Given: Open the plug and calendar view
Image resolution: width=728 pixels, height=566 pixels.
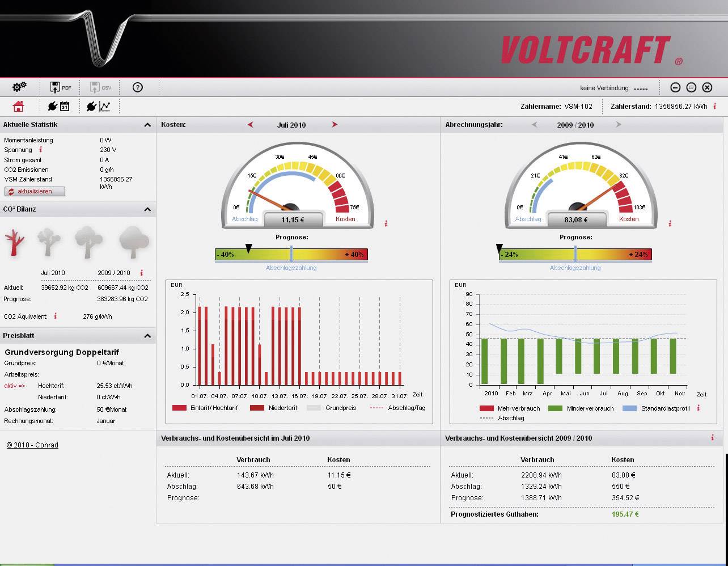Looking at the screenshot, I should [58, 106].
